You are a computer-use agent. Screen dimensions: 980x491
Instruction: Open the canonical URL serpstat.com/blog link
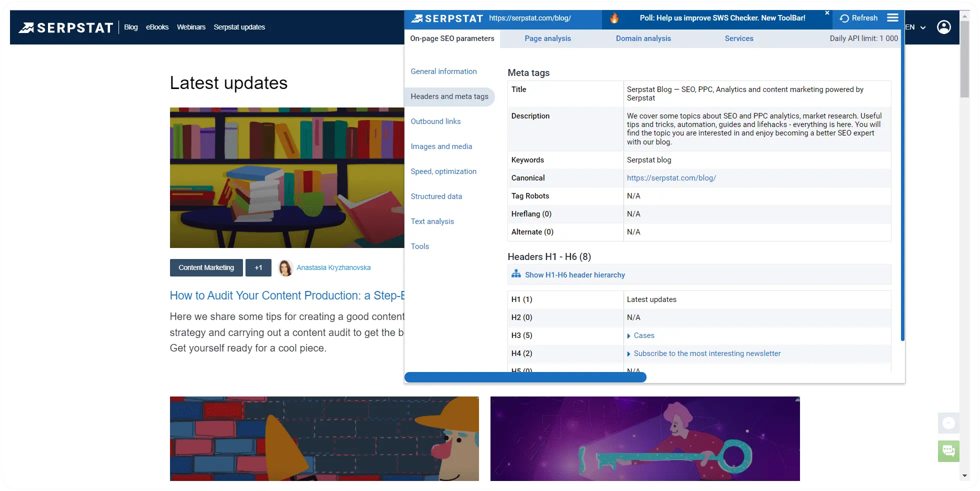(x=671, y=178)
